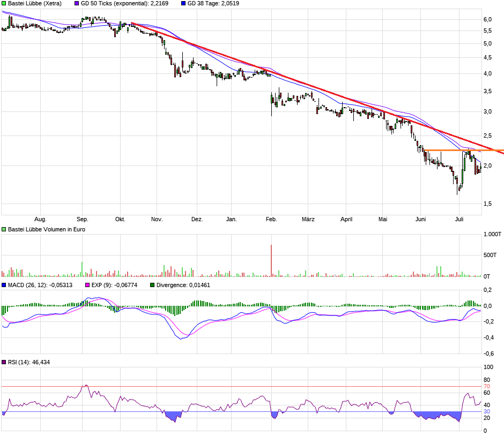Viewport: 504px width, 436px height.
Task: Click the 'Juni' month axis label
Action: (421, 219)
